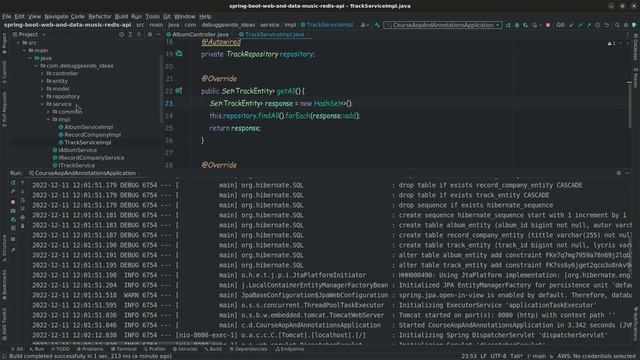
Task: Open the Navigate menu
Action: [x=56, y=16]
